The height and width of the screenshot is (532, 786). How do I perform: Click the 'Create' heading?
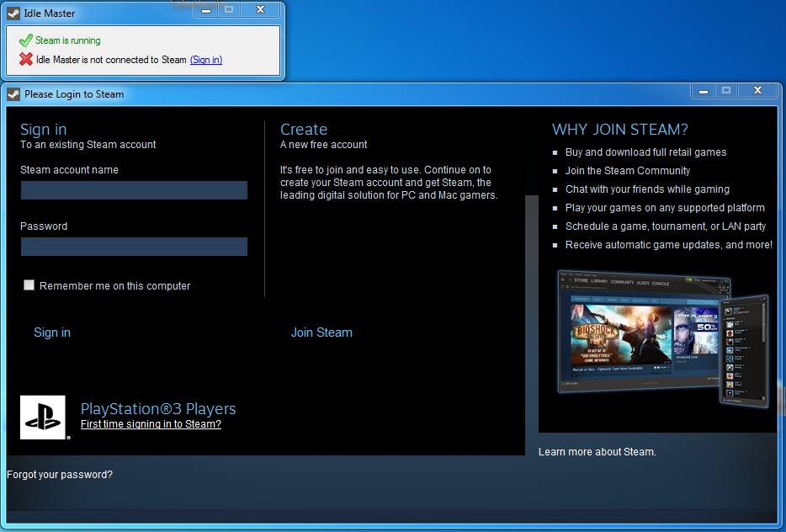pyautogui.click(x=304, y=130)
